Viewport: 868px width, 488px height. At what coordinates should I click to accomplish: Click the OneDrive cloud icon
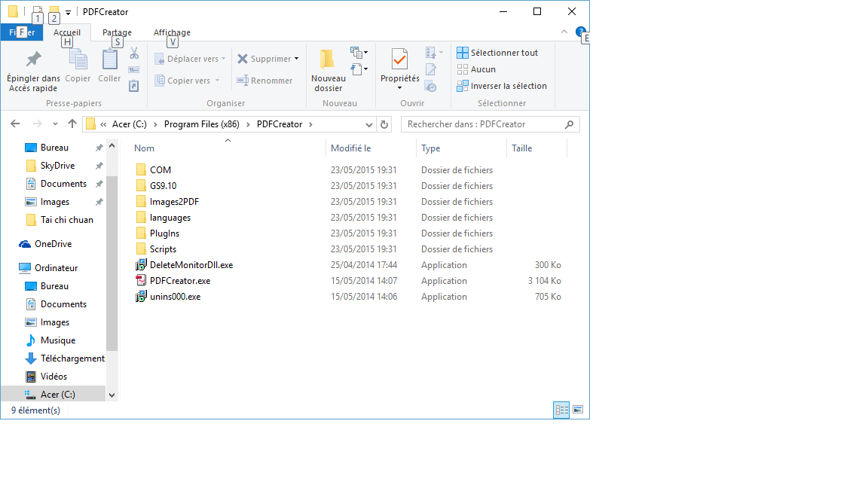(25, 244)
